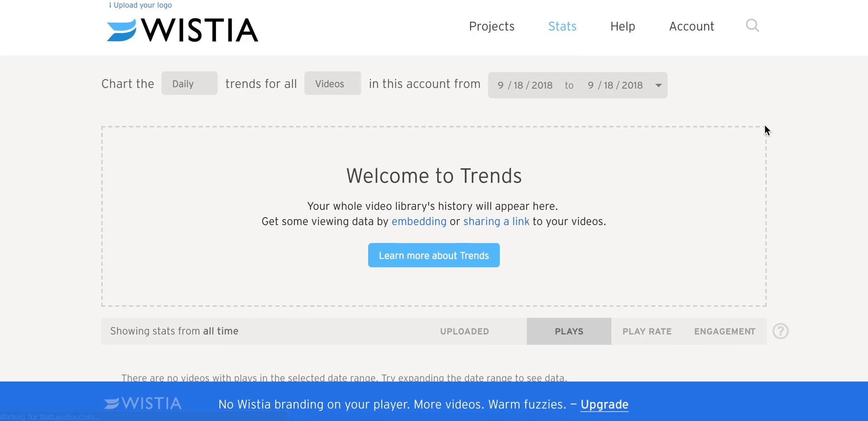Select the Uploaded tab
This screenshot has height=421, width=868.
coord(464,331)
